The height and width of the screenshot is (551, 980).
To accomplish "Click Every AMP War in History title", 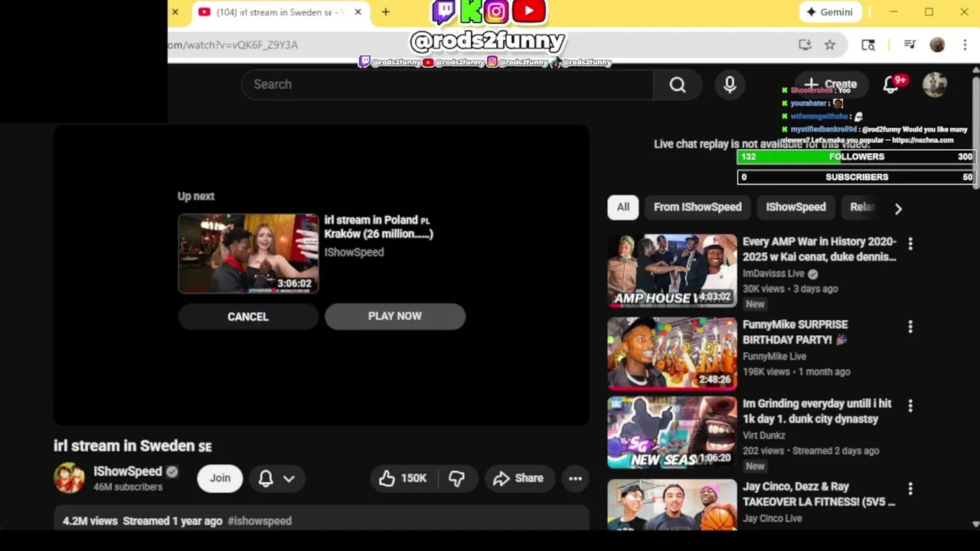I will click(x=819, y=249).
